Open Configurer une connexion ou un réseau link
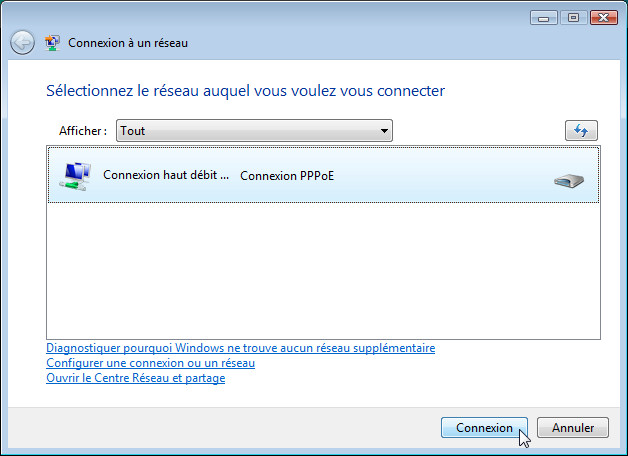Viewport: 628px width, 456px height. [x=150, y=363]
